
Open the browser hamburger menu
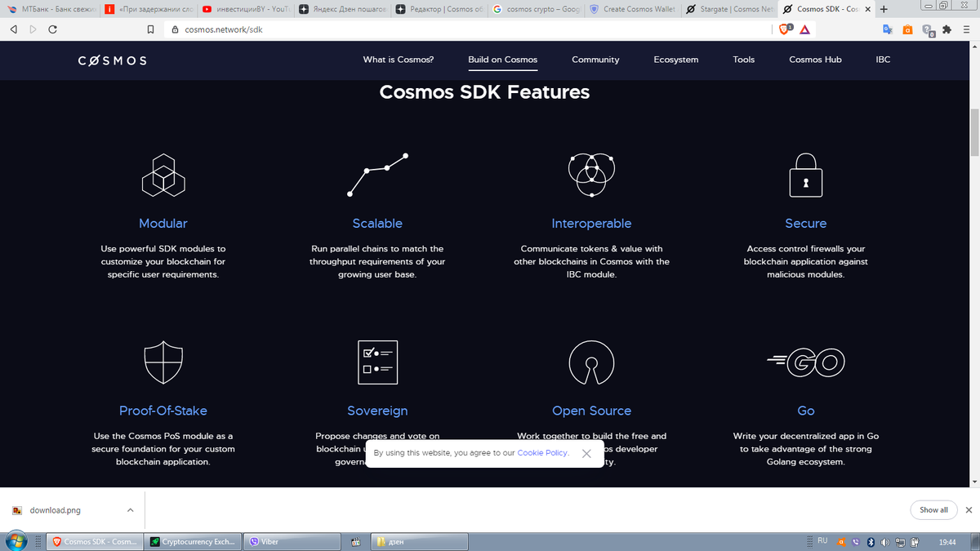[x=966, y=29]
